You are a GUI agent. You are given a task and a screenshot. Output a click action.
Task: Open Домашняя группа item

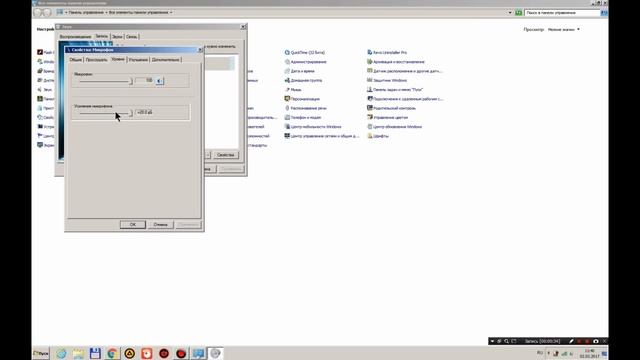pyautogui.click(x=303, y=80)
